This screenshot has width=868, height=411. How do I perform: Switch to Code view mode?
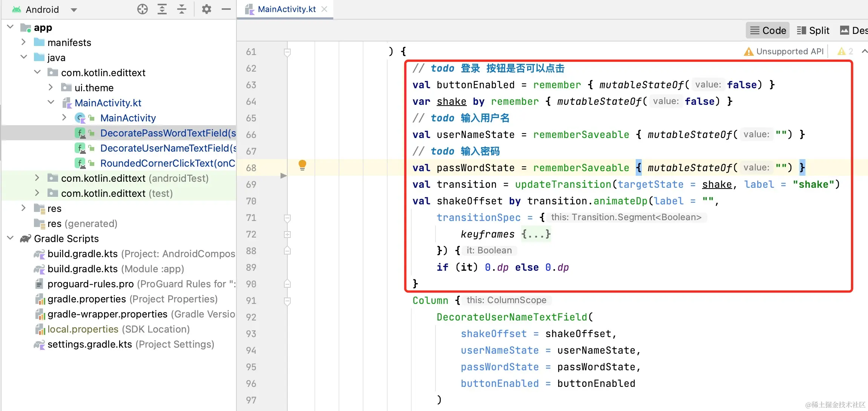coord(768,31)
